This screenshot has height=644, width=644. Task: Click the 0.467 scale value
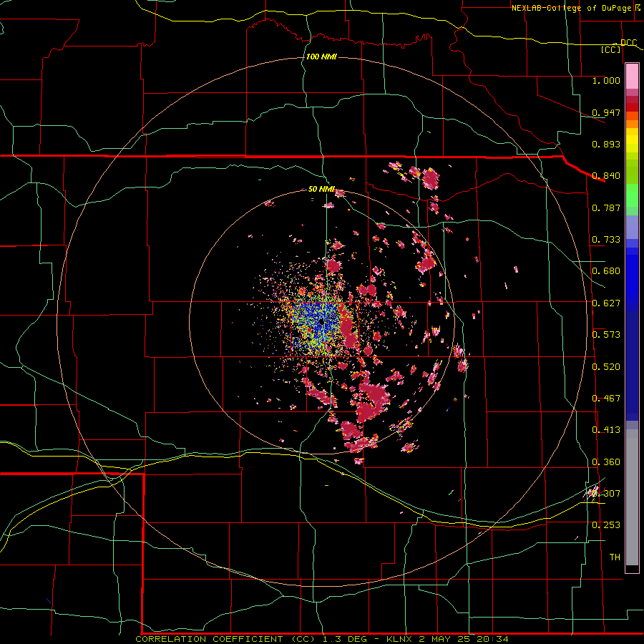(606, 399)
